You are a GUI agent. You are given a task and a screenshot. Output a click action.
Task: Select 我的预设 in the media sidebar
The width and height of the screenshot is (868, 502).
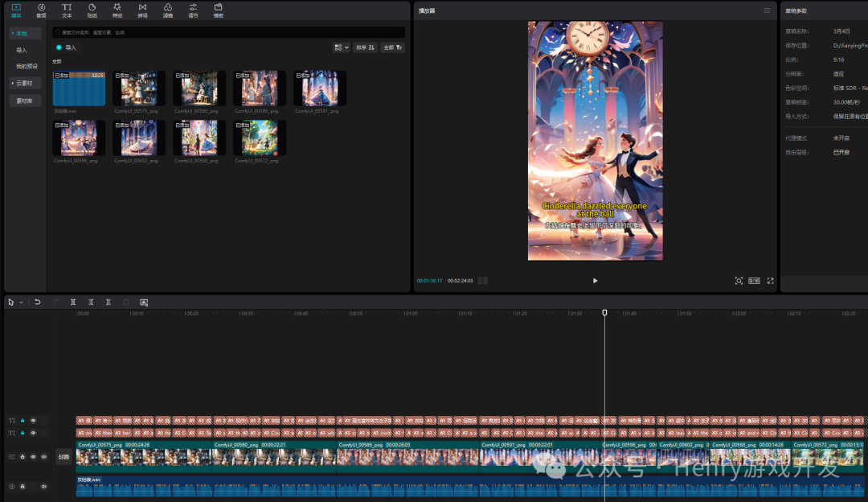pyautogui.click(x=27, y=67)
